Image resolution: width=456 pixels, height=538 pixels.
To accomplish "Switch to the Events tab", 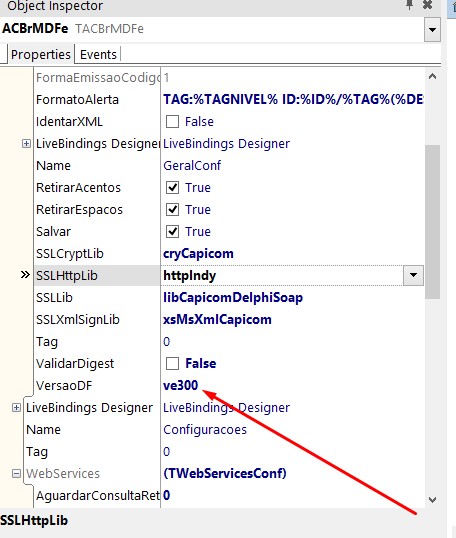I will pyautogui.click(x=98, y=55).
